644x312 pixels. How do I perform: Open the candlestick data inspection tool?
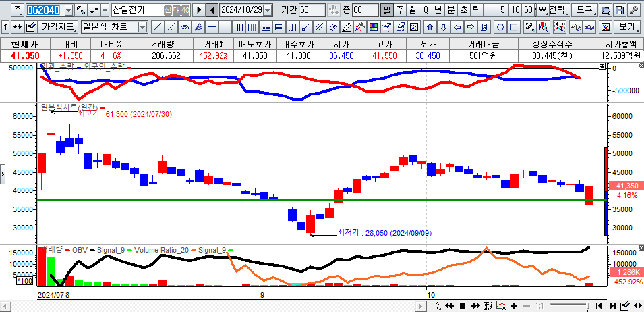(x=544, y=28)
